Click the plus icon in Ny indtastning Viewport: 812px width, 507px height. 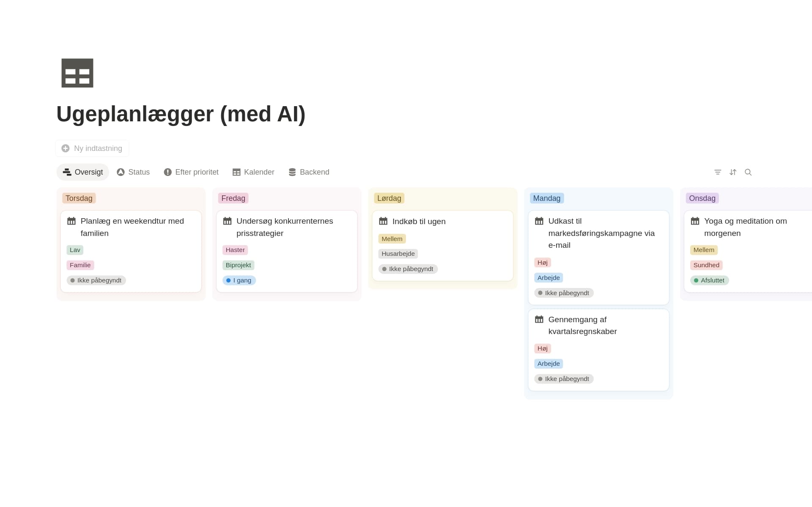click(66, 148)
